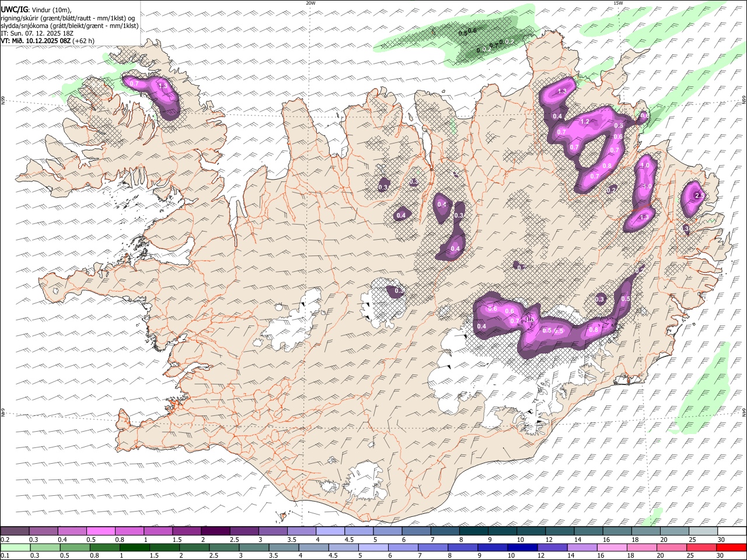Click the '15W' longitude label
Viewport: 747px width, 560px height.
click(618, 3)
